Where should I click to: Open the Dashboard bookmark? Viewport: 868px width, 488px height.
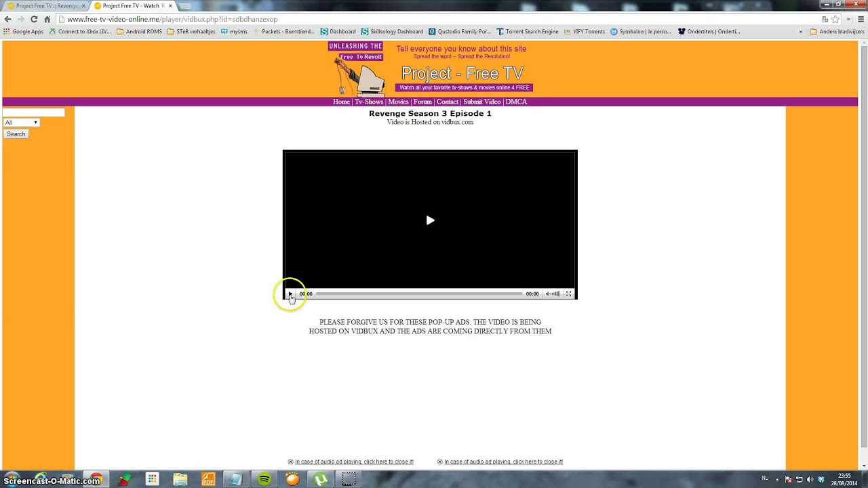pyautogui.click(x=338, y=31)
